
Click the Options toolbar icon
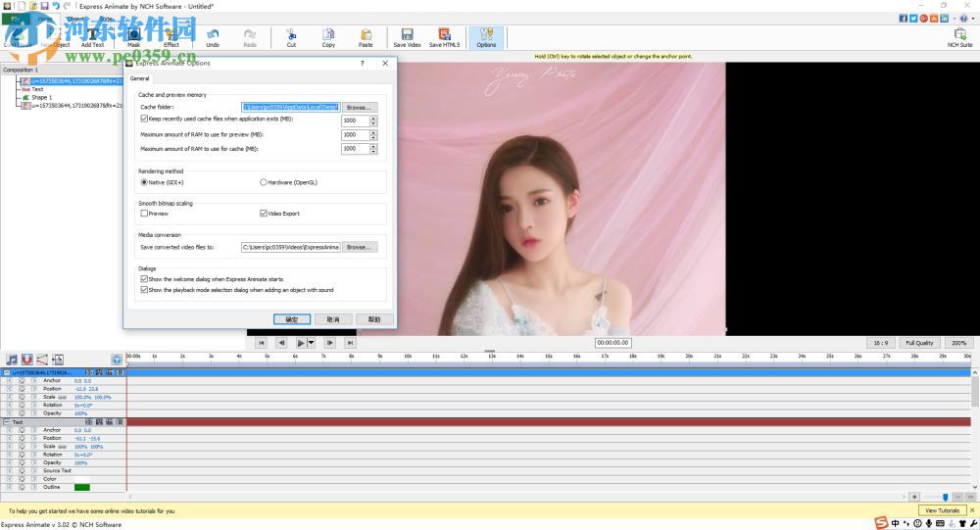coord(486,37)
